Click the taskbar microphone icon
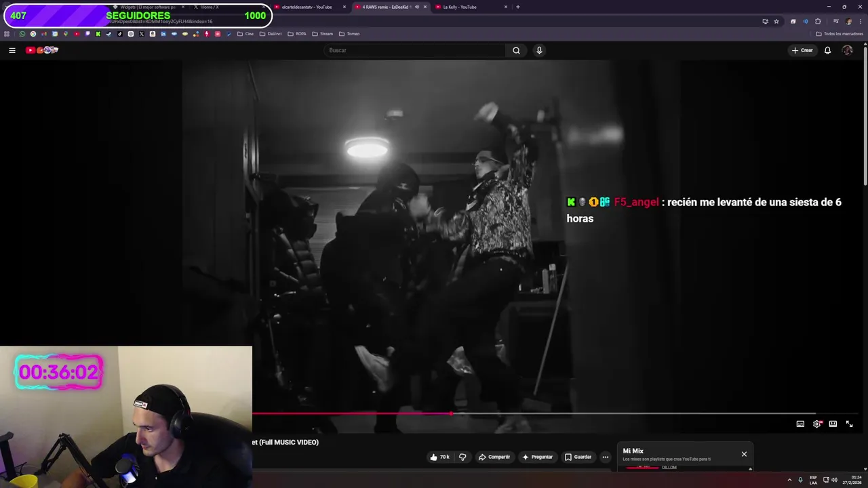 (800, 480)
